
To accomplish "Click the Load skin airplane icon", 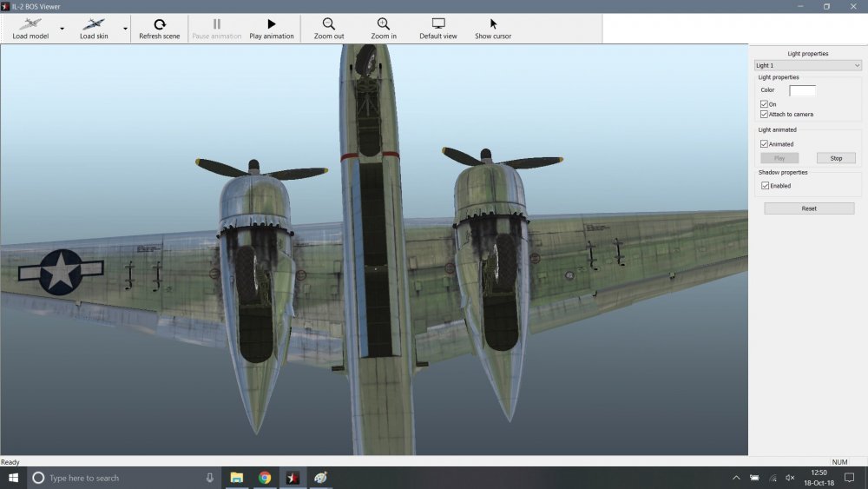I will (x=94, y=24).
